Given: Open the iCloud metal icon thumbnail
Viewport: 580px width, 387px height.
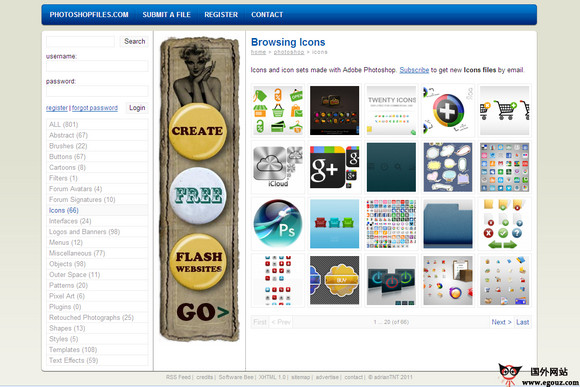Looking at the screenshot, I should [278, 167].
